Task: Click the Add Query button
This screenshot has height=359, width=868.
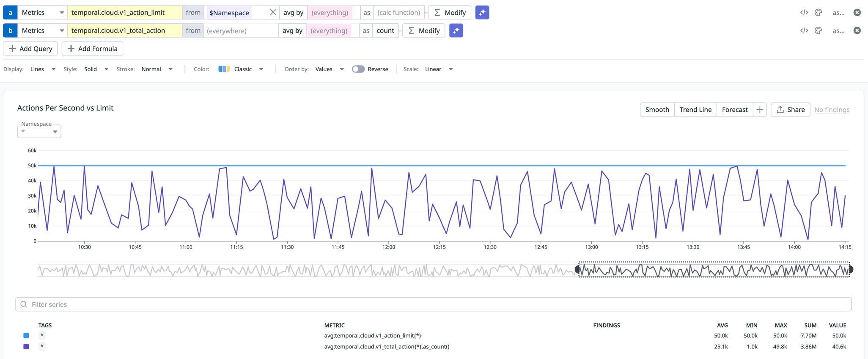Action: [x=30, y=49]
